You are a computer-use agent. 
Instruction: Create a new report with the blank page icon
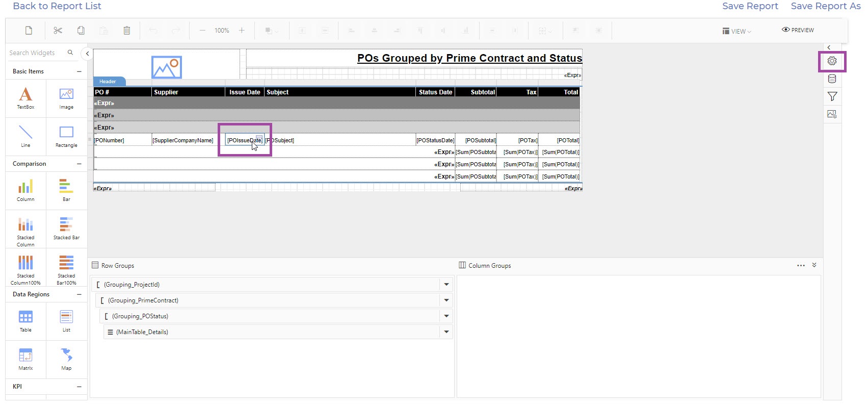29,31
